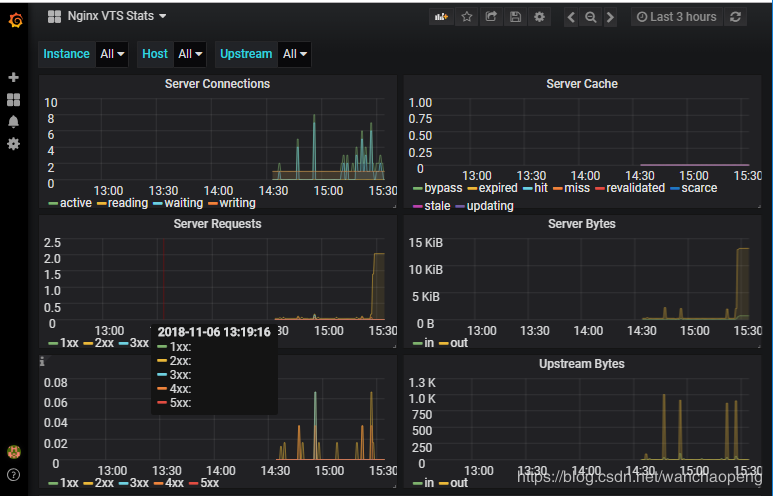Open dashboard settings gear in top bar

coord(539,17)
